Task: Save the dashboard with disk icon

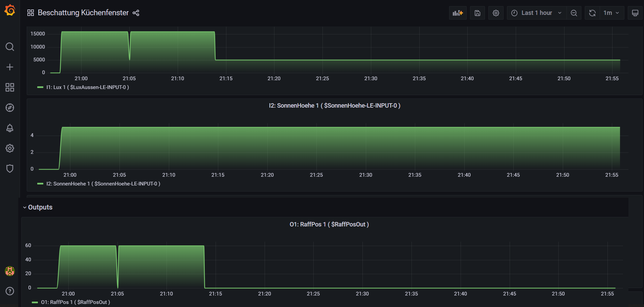Action: [x=478, y=13]
